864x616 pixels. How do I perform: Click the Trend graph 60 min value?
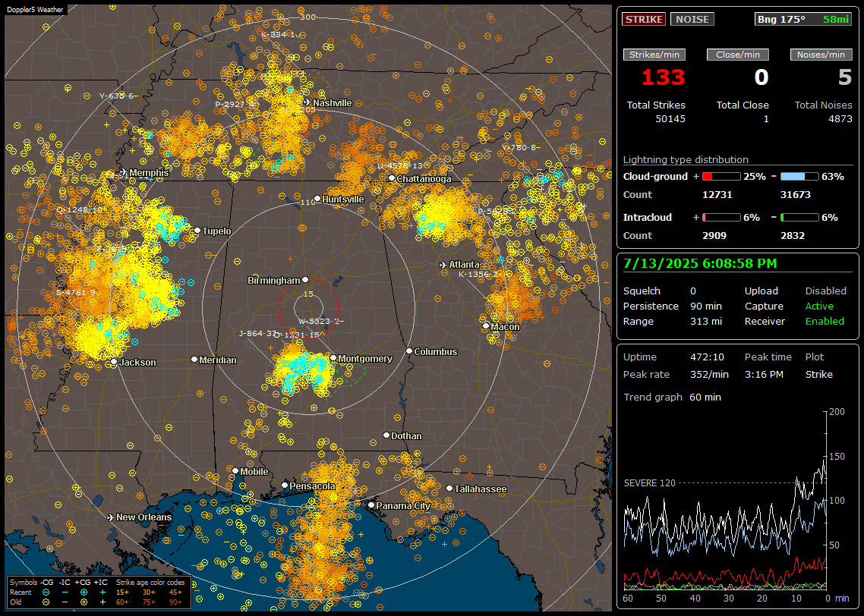coord(705,397)
